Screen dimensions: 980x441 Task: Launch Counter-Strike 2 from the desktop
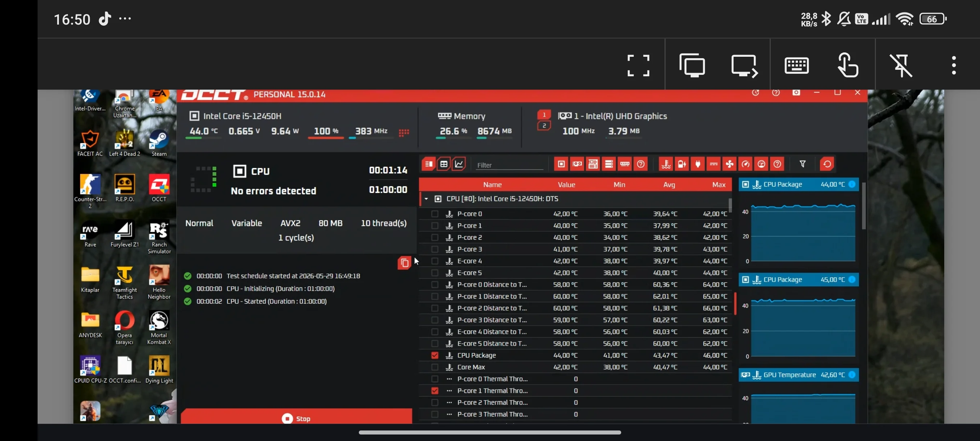coord(90,191)
